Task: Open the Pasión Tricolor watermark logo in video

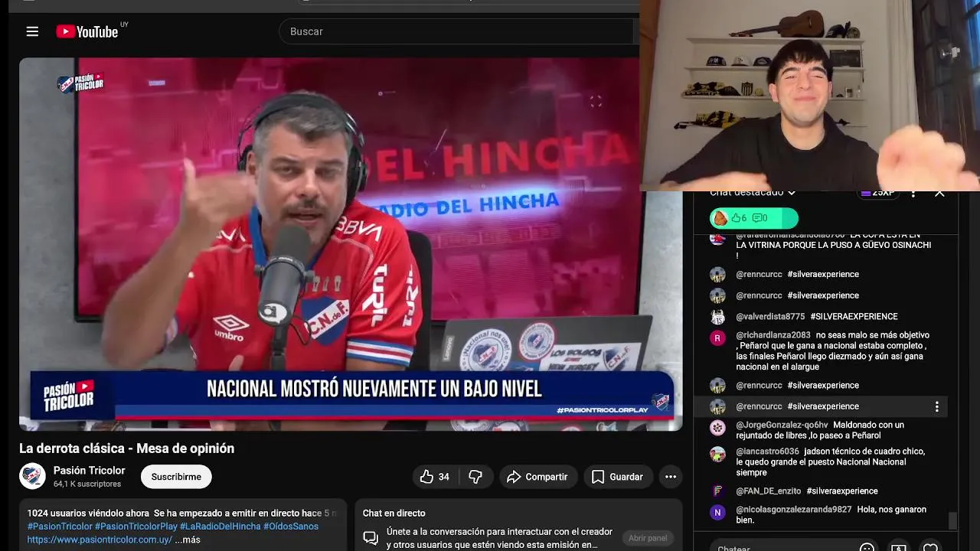Action: 80,83
